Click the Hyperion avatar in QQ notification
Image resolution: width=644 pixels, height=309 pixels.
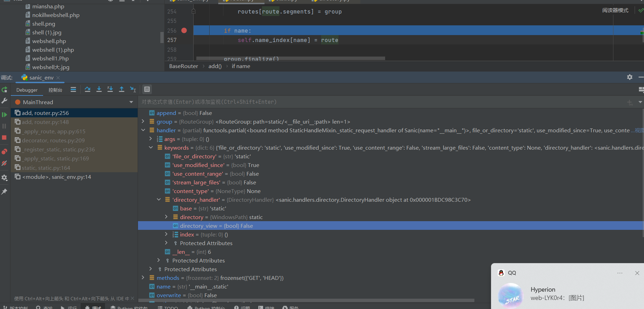(511, 295)
